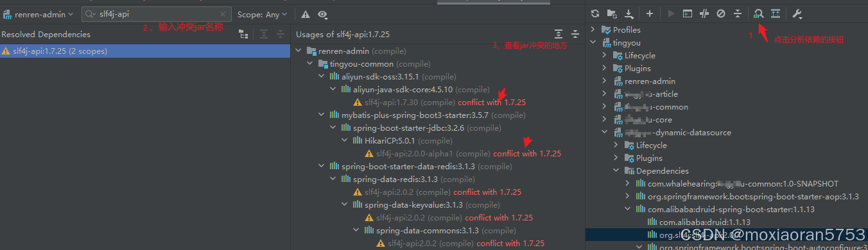The width and height of the screenshot is (868, 250).
Task: Toggle Show Conflicts Only warning icon
Action: click(306, 14)
